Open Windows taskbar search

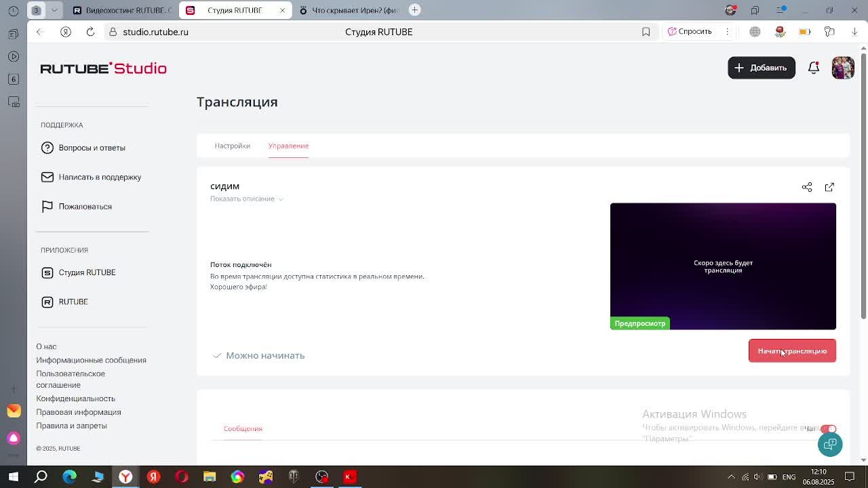tap(41, 476)
